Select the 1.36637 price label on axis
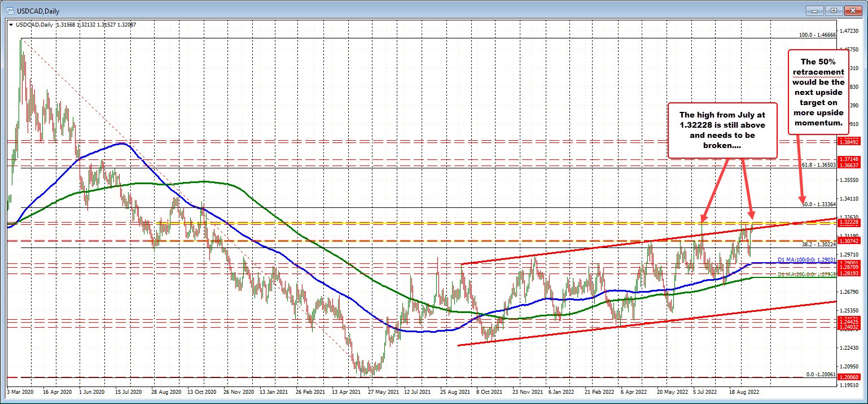Image resolution: width=868 pixels, height=404 pixels. click(x=848, y=164)
